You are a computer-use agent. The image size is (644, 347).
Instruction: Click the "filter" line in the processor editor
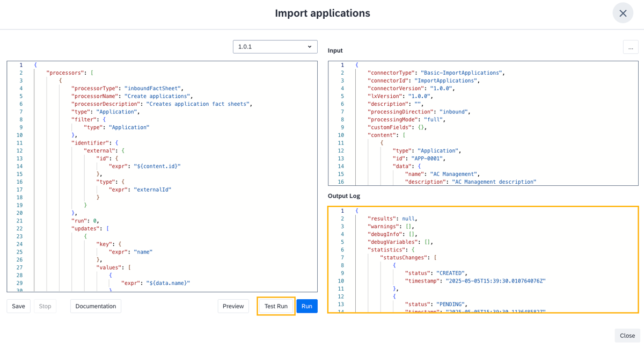click(x=89, y=119)
